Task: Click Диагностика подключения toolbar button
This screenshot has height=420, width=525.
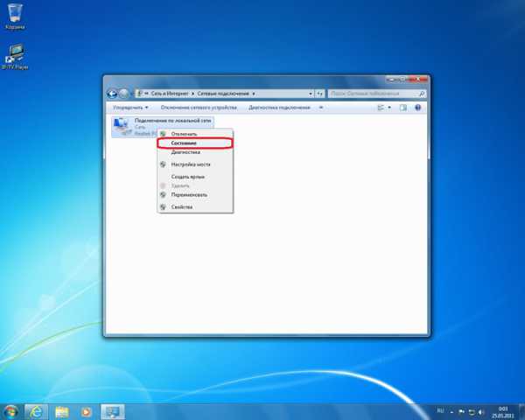Action: 278,107
